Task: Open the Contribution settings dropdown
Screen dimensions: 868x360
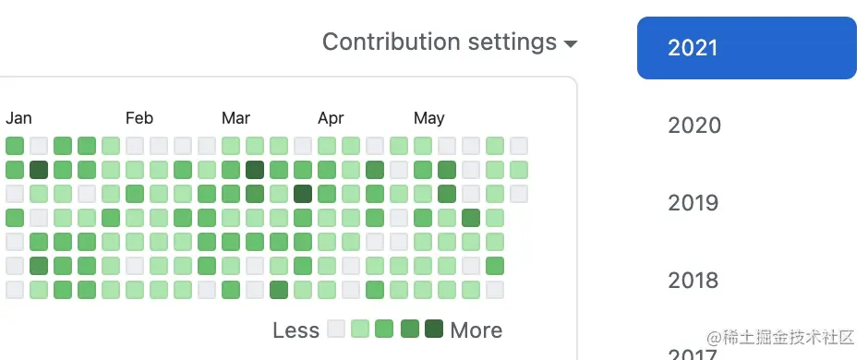Action: coord(450,42)
